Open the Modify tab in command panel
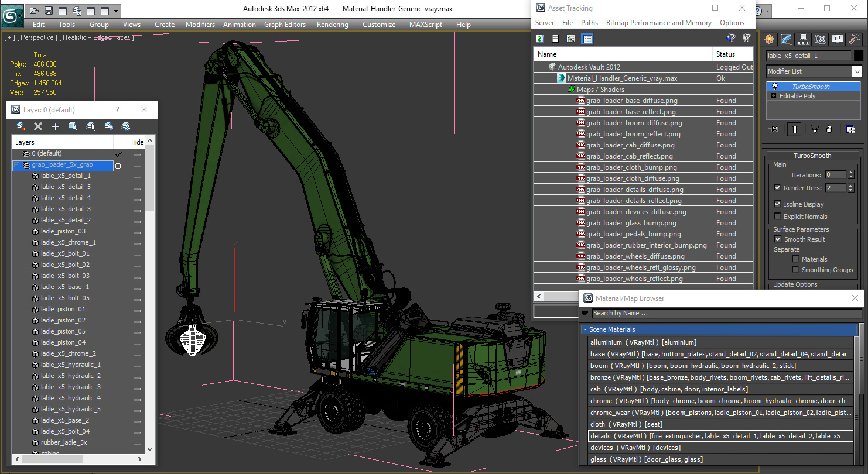The width and height of the screenshot is (868, 474). 787,39
